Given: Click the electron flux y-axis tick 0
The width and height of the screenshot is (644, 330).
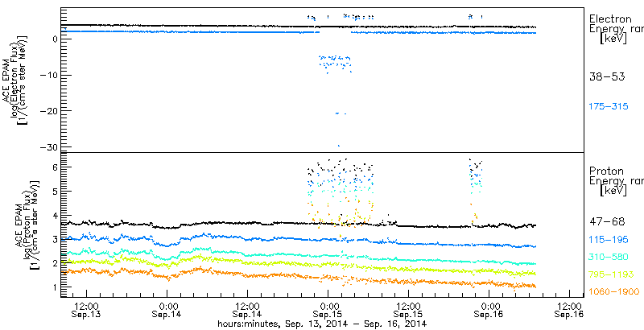Looking at the screenshot, I should pos(54,39).
